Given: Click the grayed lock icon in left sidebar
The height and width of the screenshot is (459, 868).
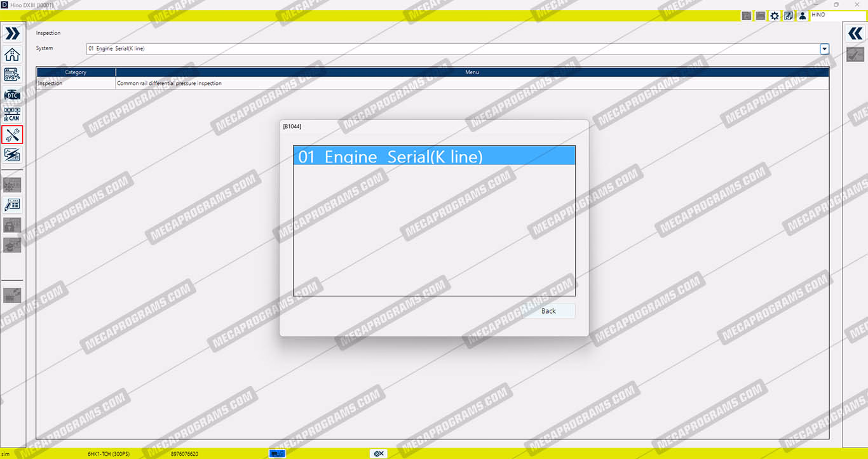Looking at the screenshot, I should pyautogui.click(x=12, y=225).
